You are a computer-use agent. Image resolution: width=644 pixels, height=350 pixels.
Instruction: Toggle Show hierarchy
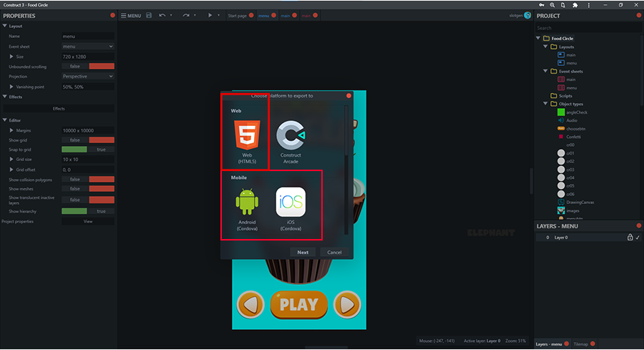point(88,211)
